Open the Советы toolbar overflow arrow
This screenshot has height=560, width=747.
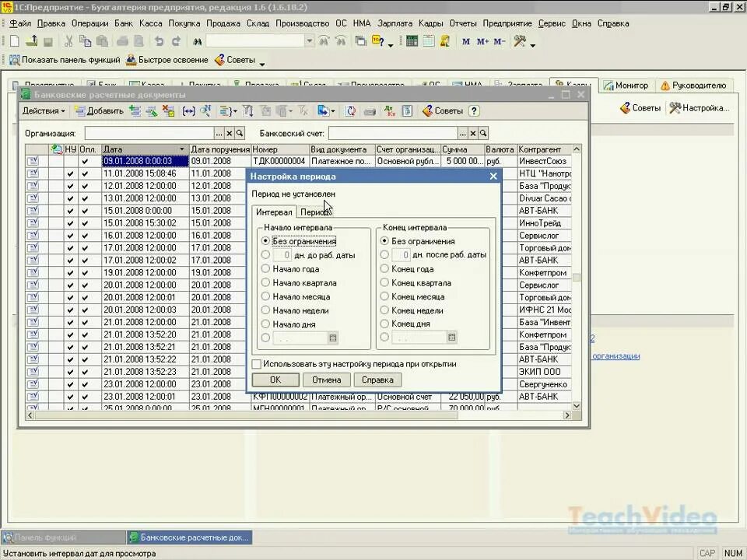point(262,64)
